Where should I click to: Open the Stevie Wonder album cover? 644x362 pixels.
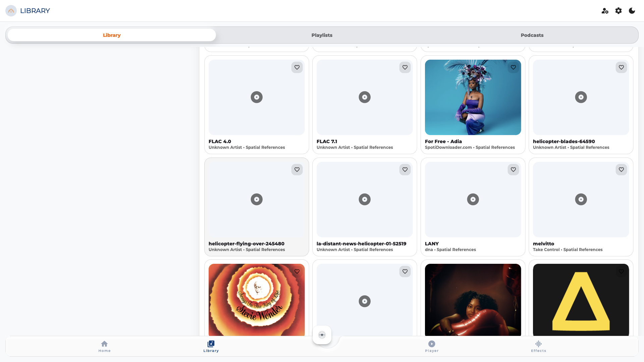[x=257, y=300]
